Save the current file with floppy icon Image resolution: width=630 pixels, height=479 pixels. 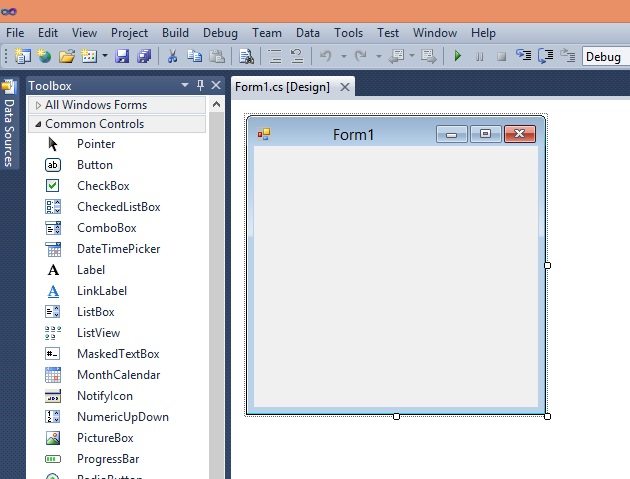coord(122,56)
